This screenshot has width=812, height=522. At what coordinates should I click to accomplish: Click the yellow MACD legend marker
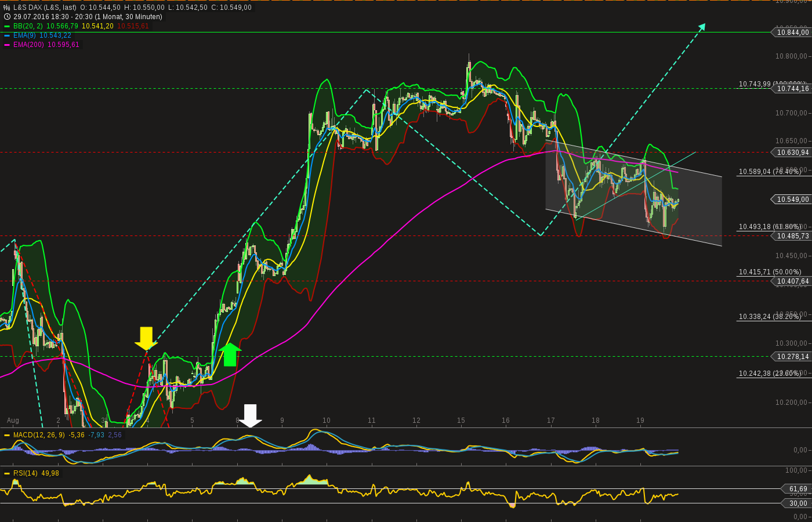click(7, 435)
